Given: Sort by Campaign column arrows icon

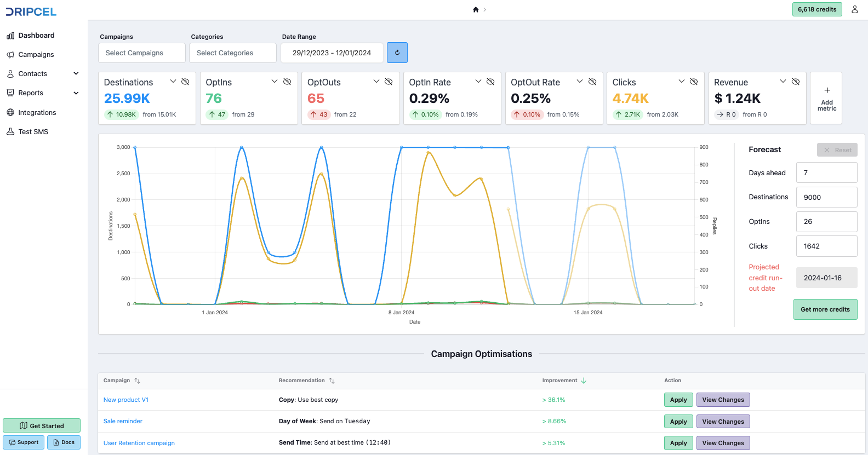Looking at the screenshot, I should click(138, 381).
